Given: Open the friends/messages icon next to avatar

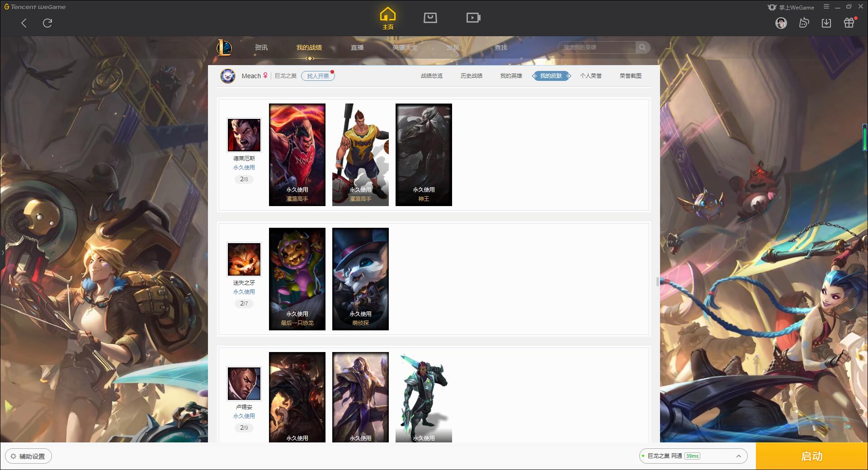Looking at the screenshot, I should pyautogui.click(x=804, y=23).
